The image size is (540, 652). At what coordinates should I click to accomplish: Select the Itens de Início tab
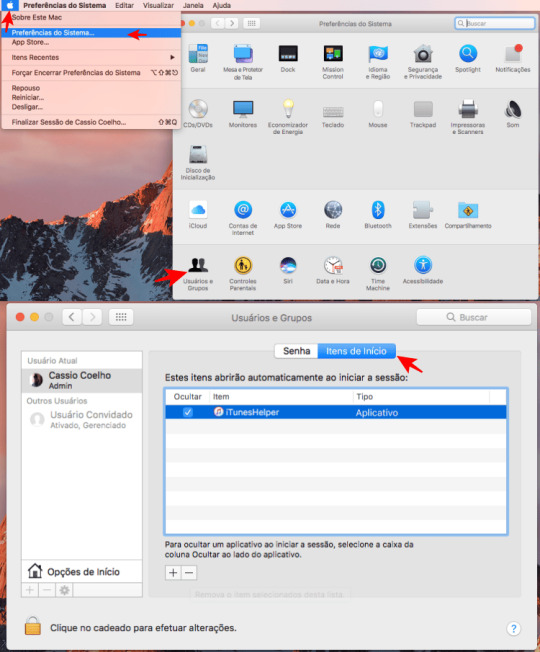[x=356, y=351]
